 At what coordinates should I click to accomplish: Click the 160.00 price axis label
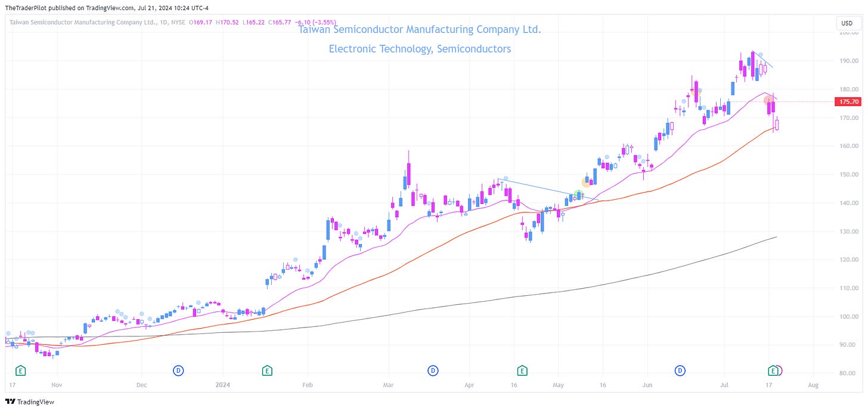[849, 146]
